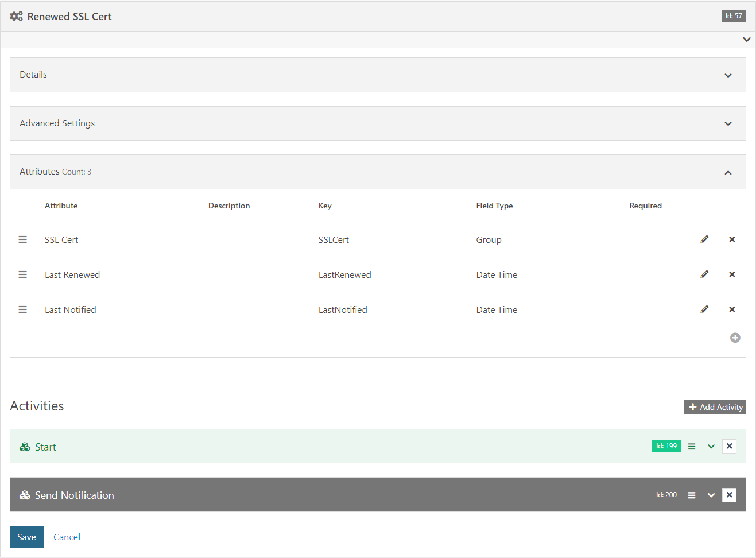Click the LastNotified key value
The image size is (756, 558).
[x=343, y=310]
